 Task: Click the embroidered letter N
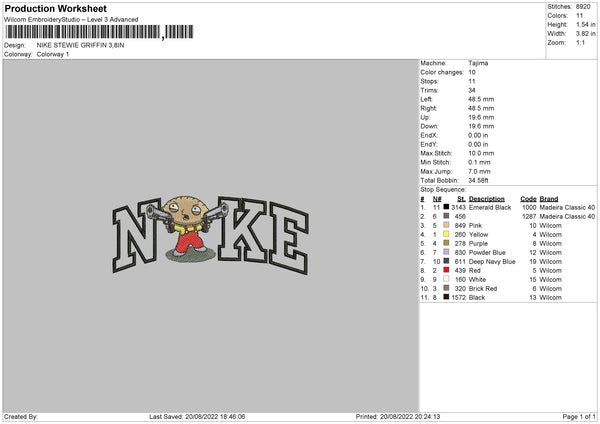[x=136, y=235]
